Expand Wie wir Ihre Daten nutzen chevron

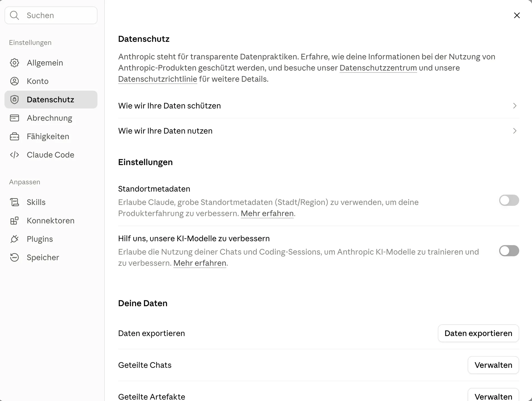[515, 131]
